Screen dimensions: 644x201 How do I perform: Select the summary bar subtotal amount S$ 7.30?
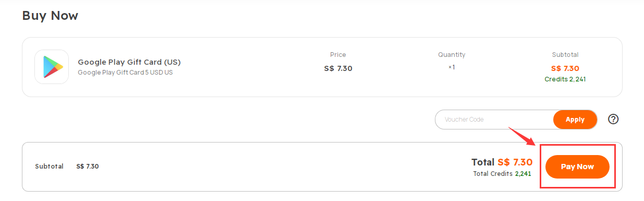coord(88,167)
